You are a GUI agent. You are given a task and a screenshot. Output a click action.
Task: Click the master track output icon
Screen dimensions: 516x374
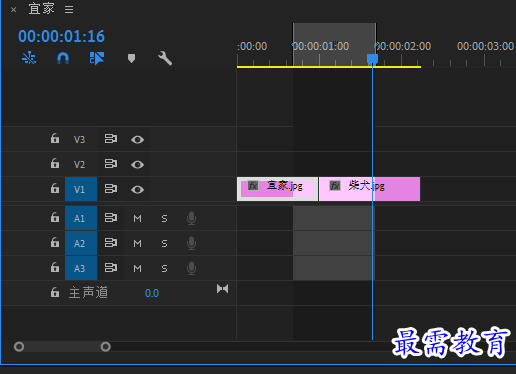point(222,289)
